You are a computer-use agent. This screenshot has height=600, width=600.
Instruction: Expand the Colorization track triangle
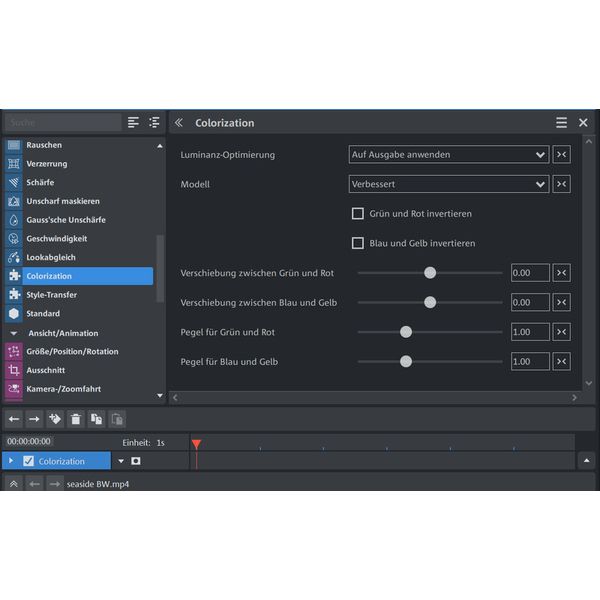11,461
